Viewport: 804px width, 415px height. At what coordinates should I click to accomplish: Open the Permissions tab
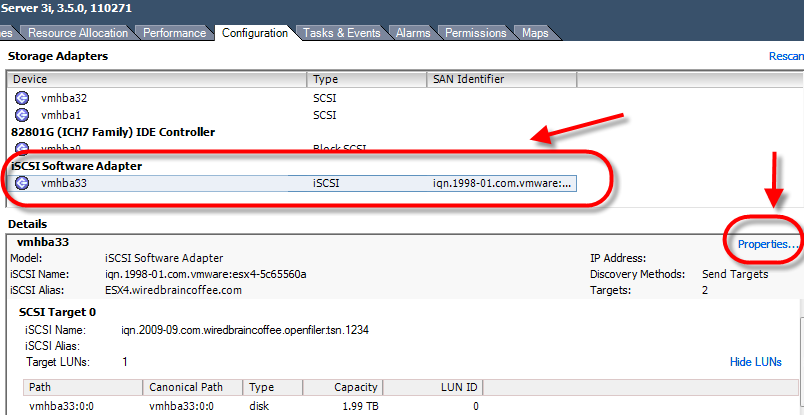click(476, 33)
